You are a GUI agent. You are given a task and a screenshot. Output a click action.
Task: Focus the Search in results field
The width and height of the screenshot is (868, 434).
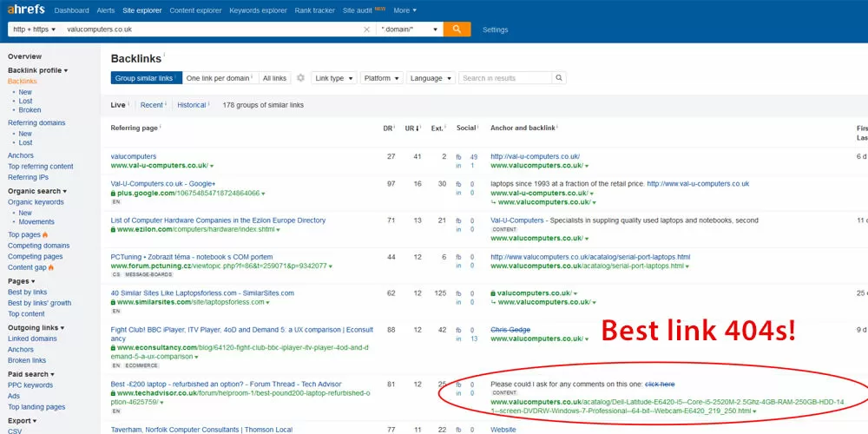(x=505, y=78)
